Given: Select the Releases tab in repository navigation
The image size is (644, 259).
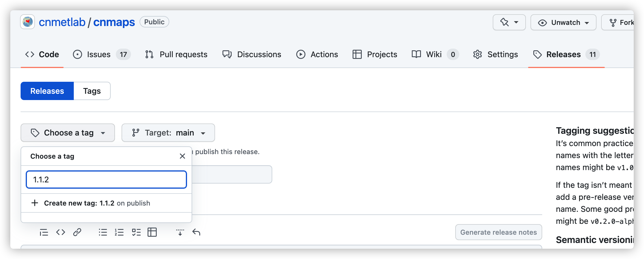Looking at the screenshot, I should click(566, 54).
